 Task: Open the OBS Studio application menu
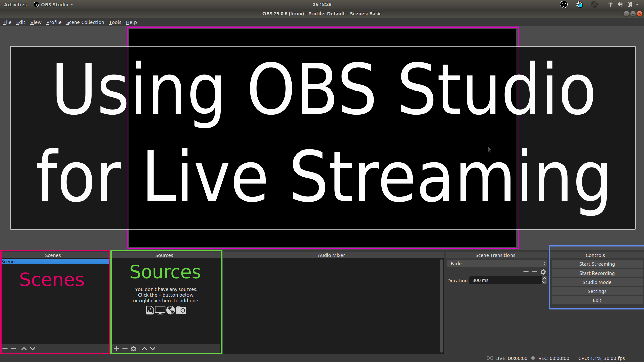(x=54, y=4)
